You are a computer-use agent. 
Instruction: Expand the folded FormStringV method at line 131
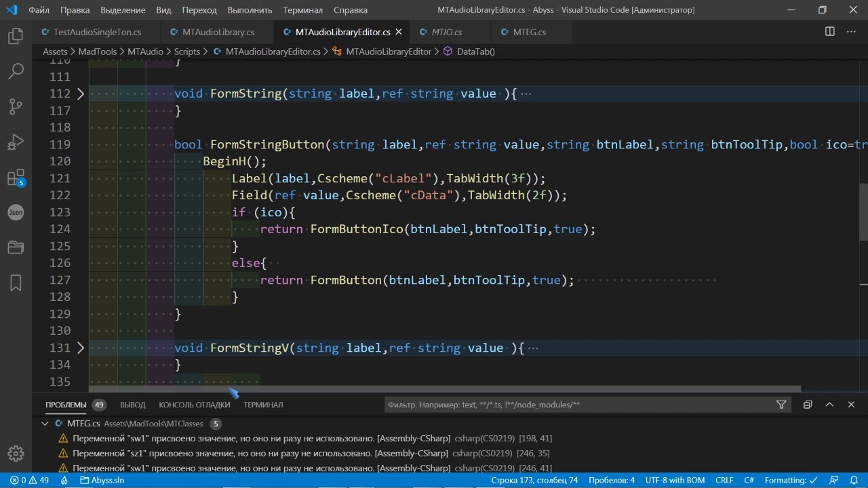[x=80, y=348]
